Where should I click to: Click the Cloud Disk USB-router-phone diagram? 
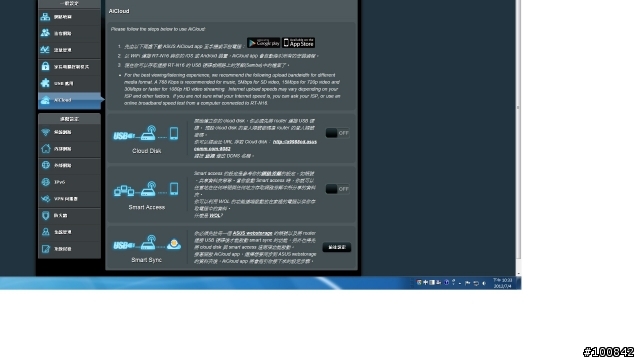[x=146, y=134]
